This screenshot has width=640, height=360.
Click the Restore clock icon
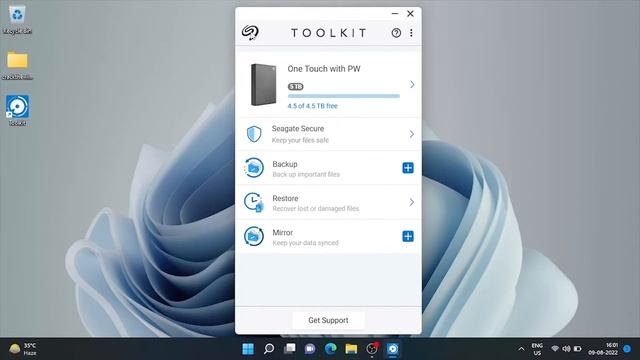253,202
